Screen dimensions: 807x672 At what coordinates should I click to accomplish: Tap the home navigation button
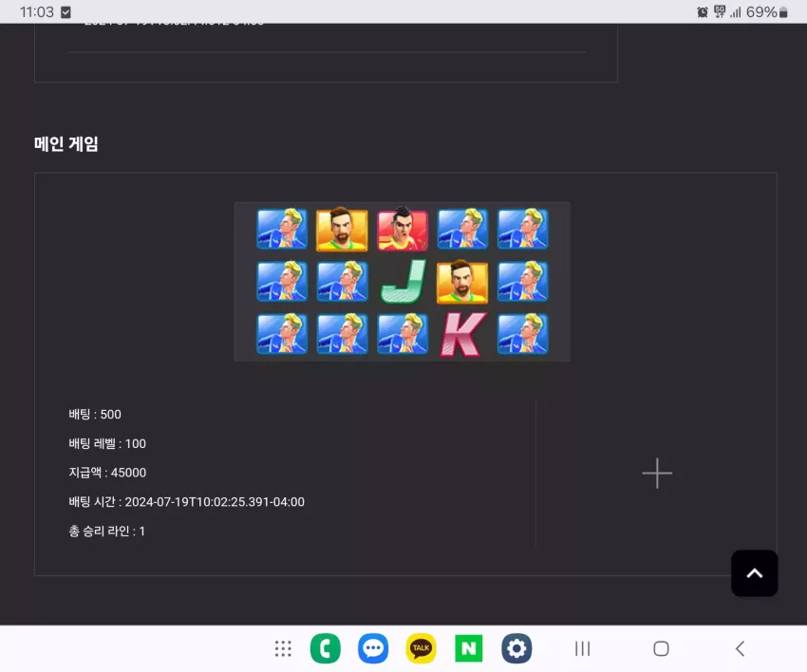tap(661, 649)
